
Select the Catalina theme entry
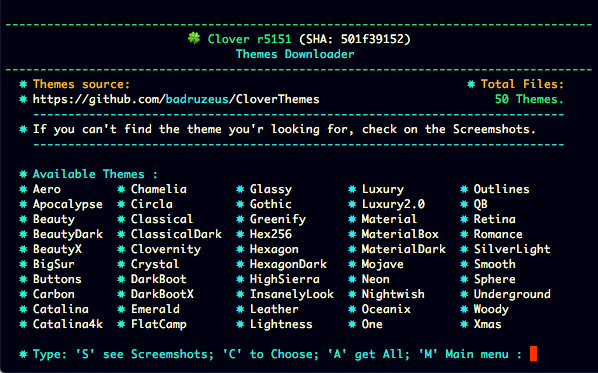click(61, 309)
